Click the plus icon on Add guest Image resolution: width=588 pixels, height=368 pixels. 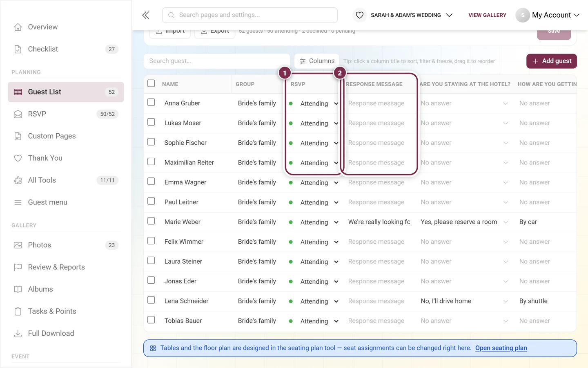[535, 61]
